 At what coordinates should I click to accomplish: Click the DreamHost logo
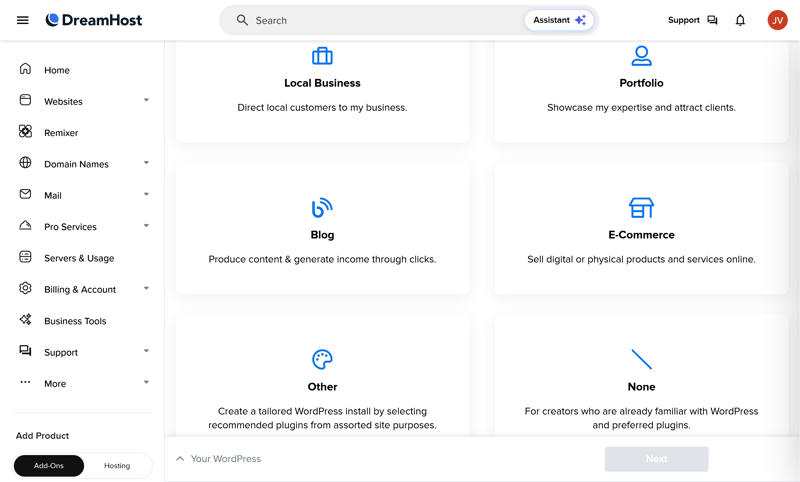click(x=94, y=20)
